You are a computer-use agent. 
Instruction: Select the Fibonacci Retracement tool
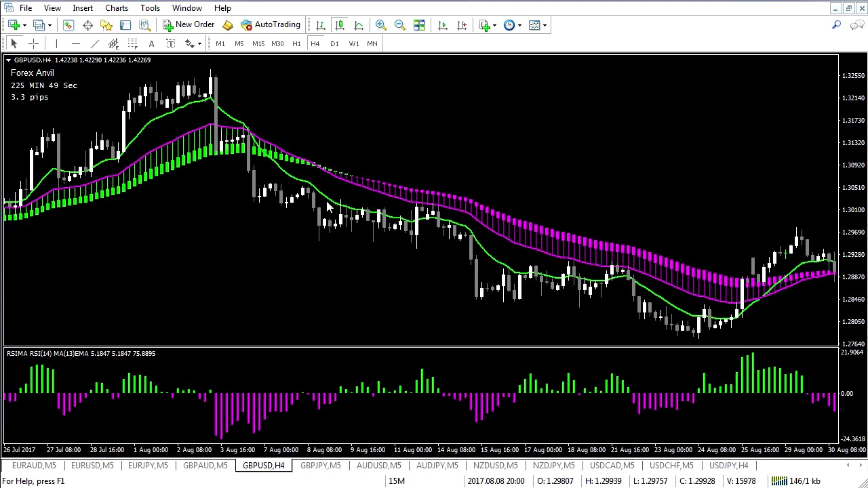(132, 44)
